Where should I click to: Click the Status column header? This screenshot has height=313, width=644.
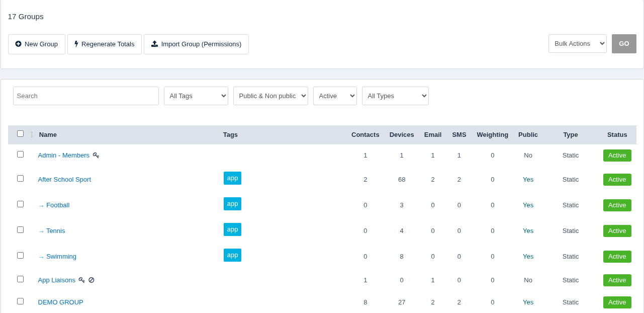point(617,135)
